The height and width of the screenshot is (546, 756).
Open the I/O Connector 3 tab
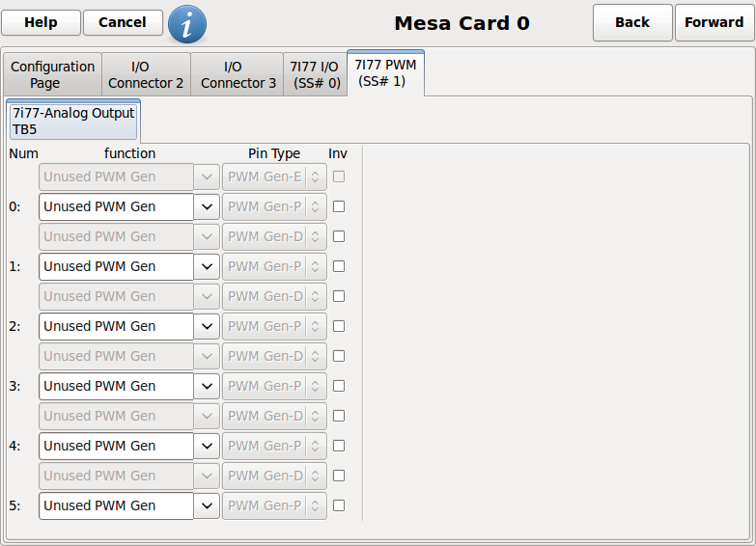coord(238,74)
